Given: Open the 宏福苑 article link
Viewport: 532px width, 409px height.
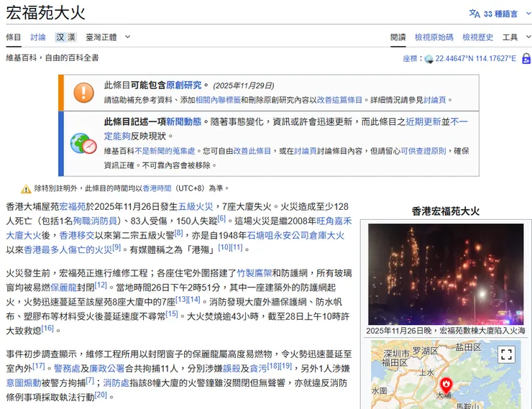Looking at the screenshot, I should tap(73, 206).
